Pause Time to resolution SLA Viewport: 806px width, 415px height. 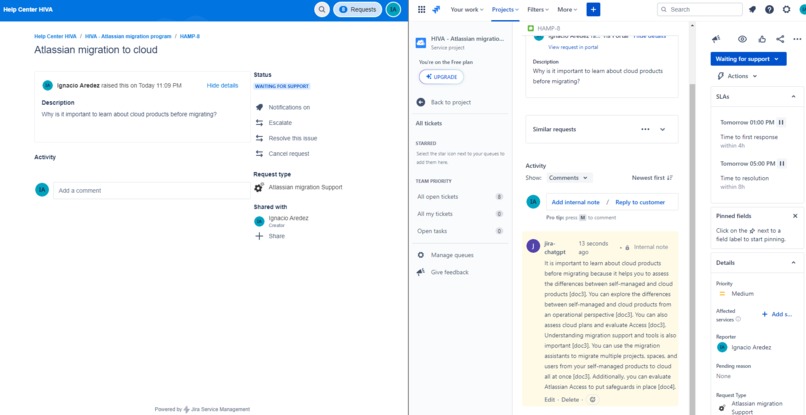[x=781, y=164]
